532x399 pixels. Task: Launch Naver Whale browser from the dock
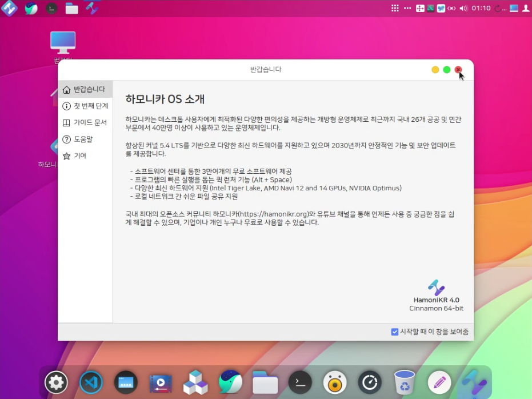point(230,382)
